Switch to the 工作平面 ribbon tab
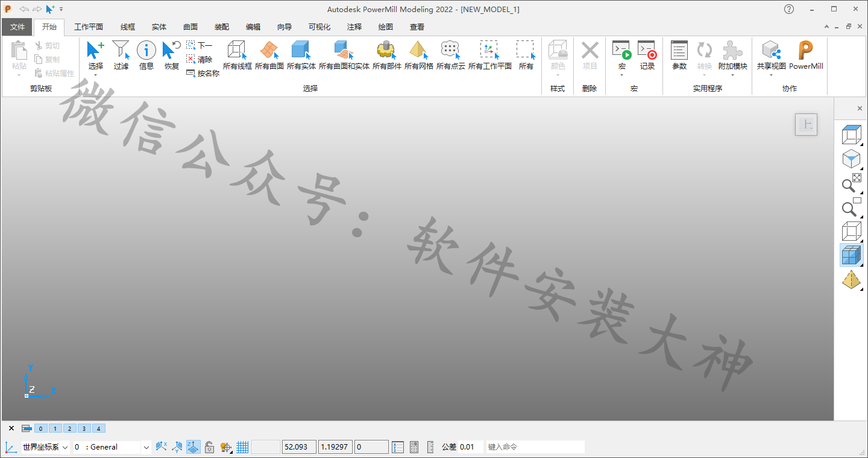The height and width of the screenshot is (458, 868). point(89,27)
